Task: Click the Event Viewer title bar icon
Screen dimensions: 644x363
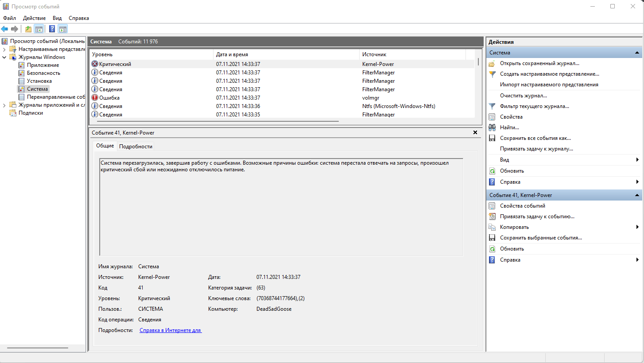Action: [5, 7]
